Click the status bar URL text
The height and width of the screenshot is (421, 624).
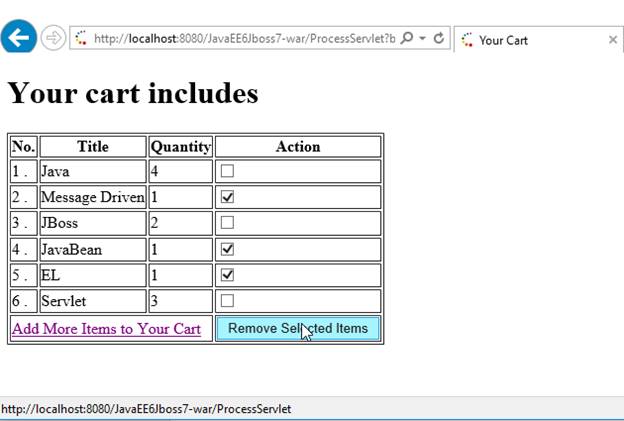click(146, 409)
